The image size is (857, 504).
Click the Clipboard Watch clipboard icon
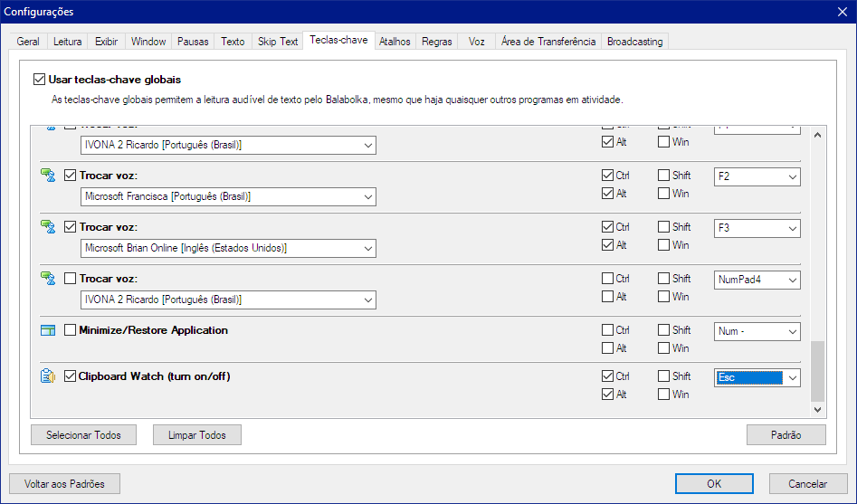tap(49, 376)
